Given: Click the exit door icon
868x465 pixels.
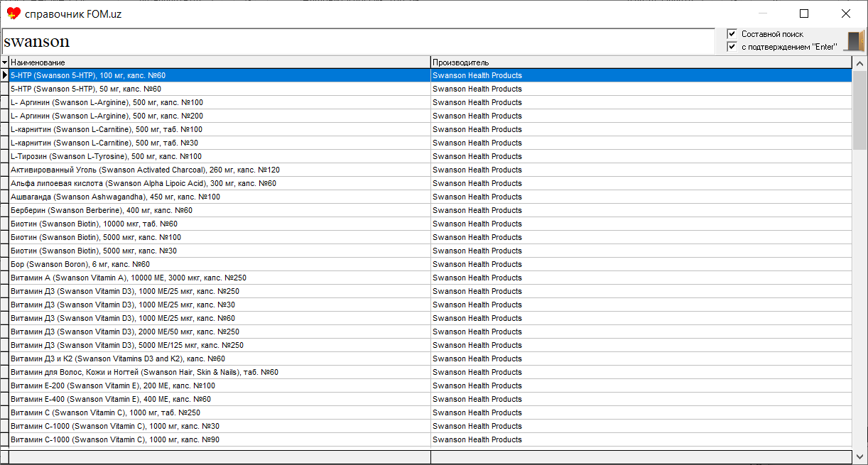Looking at the screenshot, I should tap(855, 41).
